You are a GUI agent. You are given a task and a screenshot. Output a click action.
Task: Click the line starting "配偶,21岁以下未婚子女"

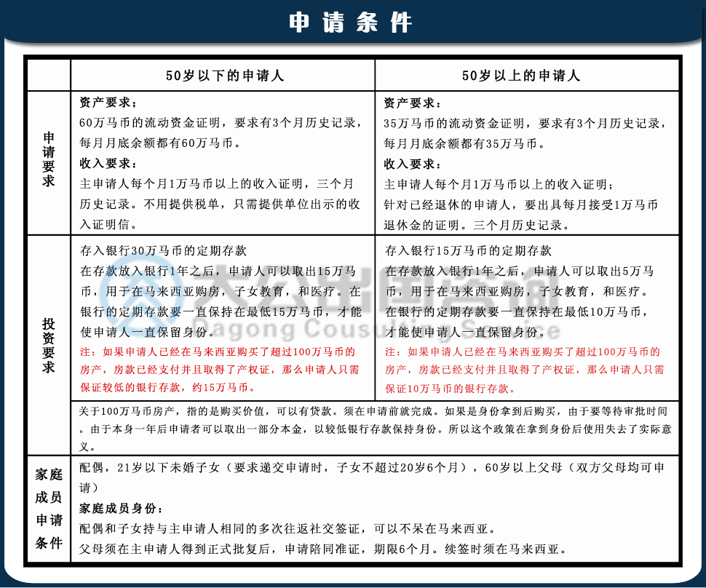[x=372, y=477]
